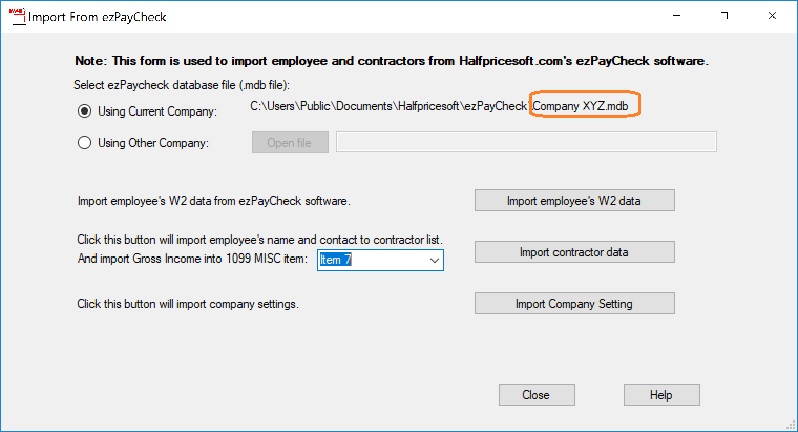Click the other company file path field
798x432 pixels.
point(526,142)
